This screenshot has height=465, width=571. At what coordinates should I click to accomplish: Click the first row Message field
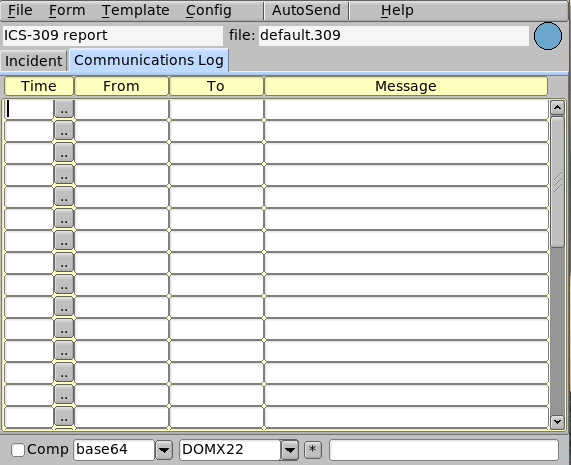[406, 109]
